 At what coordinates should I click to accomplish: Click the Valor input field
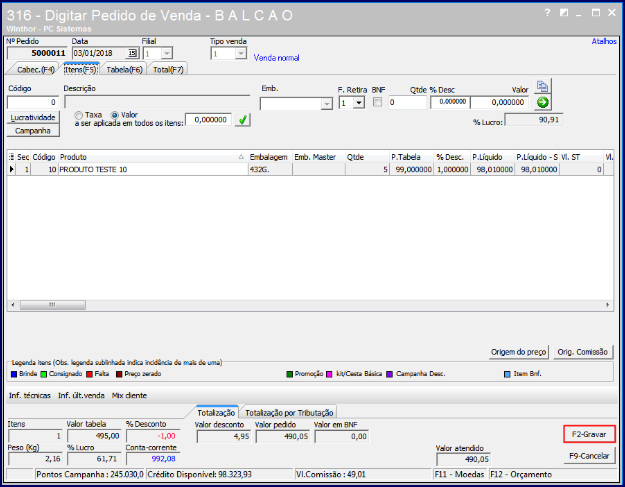click(500, 102)
